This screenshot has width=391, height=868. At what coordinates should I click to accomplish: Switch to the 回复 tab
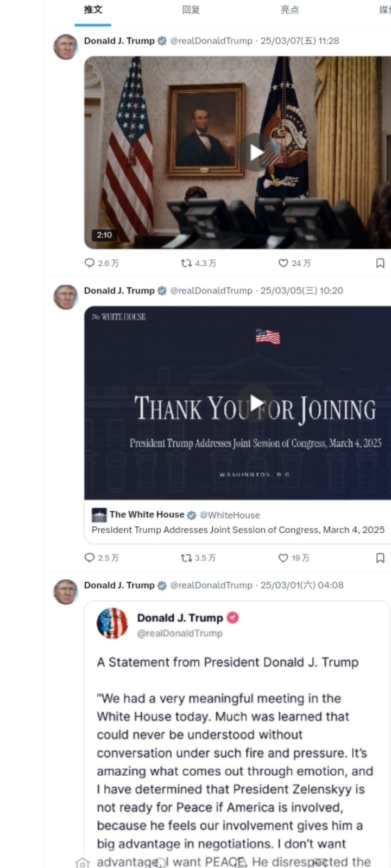(191, 10)
